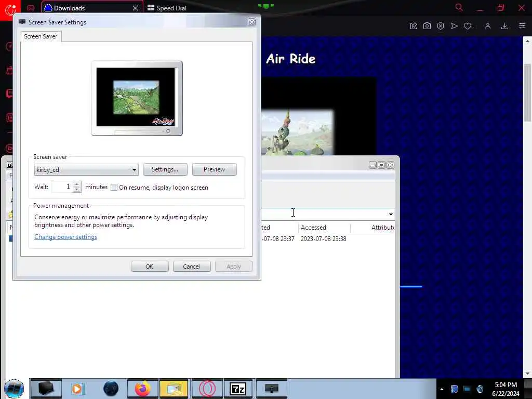Click into the Wait minutes field
This screenshot has height=399, width=532.
(61, 187)
